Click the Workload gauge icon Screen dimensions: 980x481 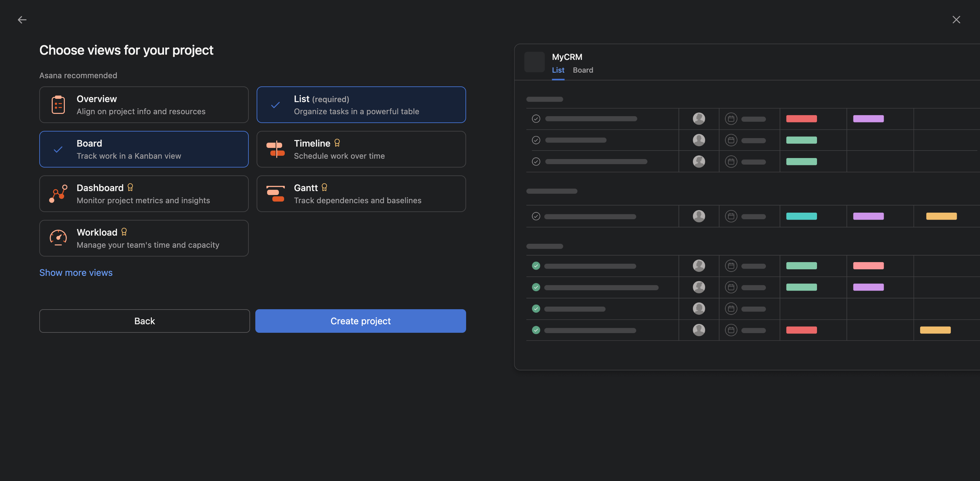click(x=58, y=238)
